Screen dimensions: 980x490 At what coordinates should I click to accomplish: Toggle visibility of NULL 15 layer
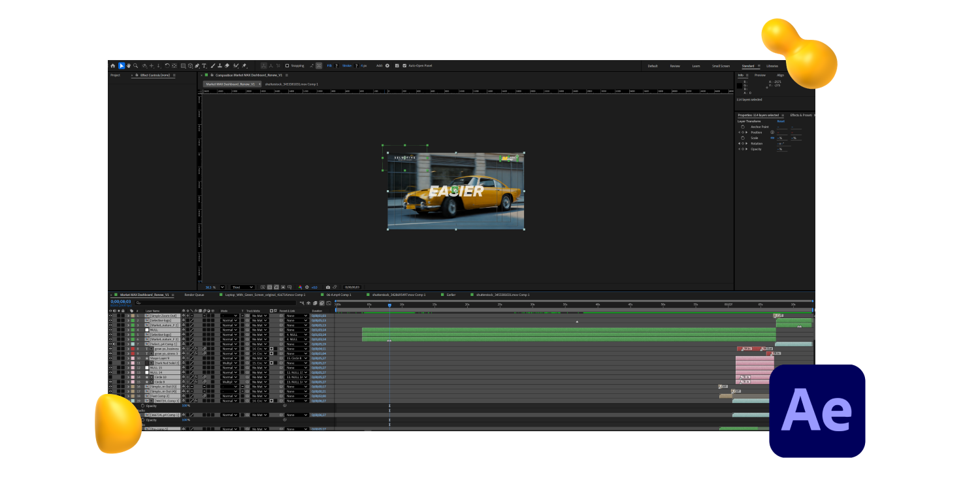coord(110,368)
